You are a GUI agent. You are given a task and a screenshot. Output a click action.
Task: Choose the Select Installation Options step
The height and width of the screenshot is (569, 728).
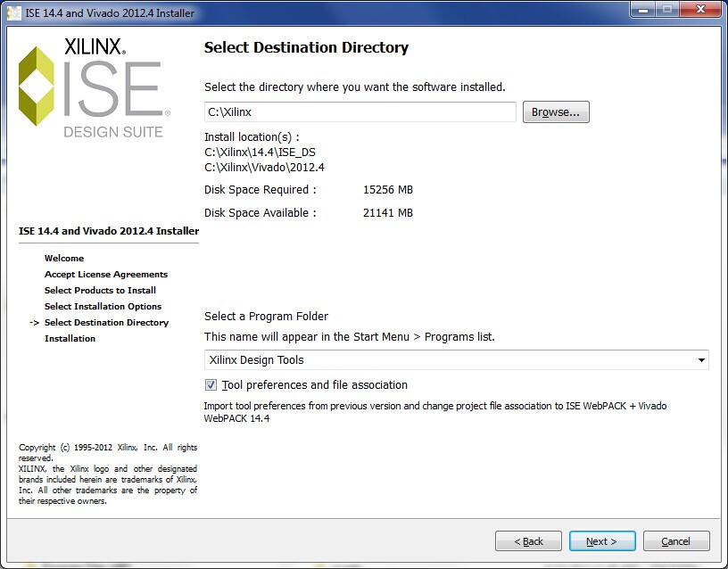[x=103, y=307]
